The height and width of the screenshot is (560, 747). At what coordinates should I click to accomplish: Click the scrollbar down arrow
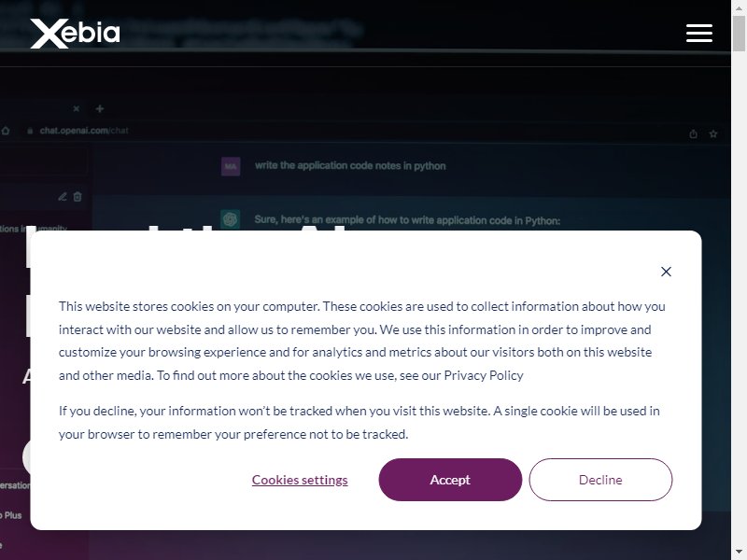[739, 553]
